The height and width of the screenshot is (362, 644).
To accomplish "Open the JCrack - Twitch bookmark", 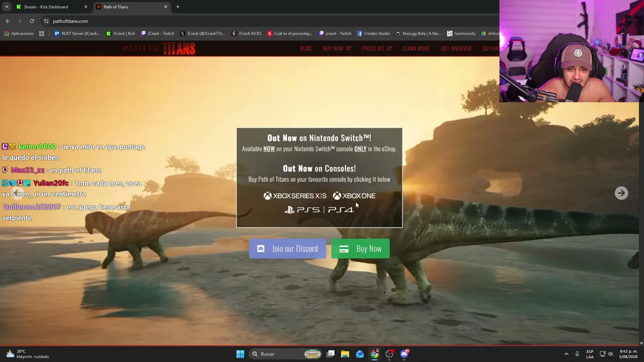I will pos(157,34).
